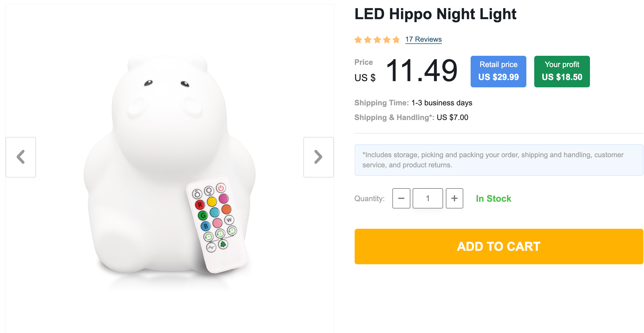The height and width of the screenshot is (333, 644).
Task: Increase quantity with the plus button
Action: [x=454, y=198]
